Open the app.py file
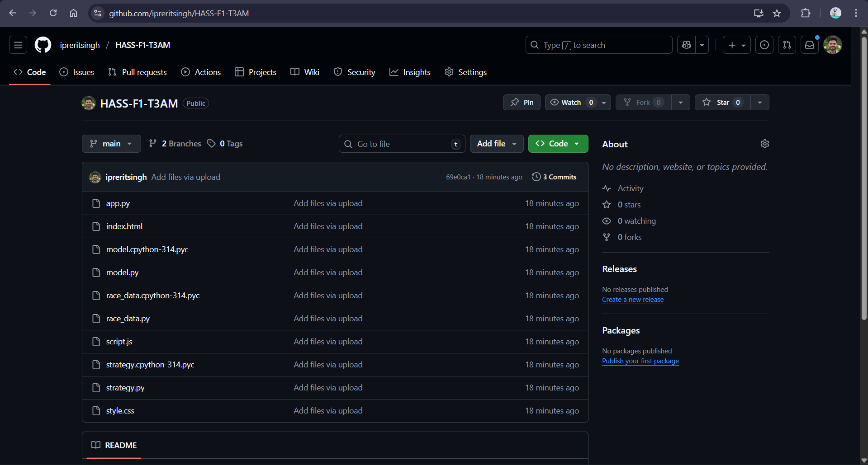Viewport: 868px width, 465px height. [x=118, y=203]
